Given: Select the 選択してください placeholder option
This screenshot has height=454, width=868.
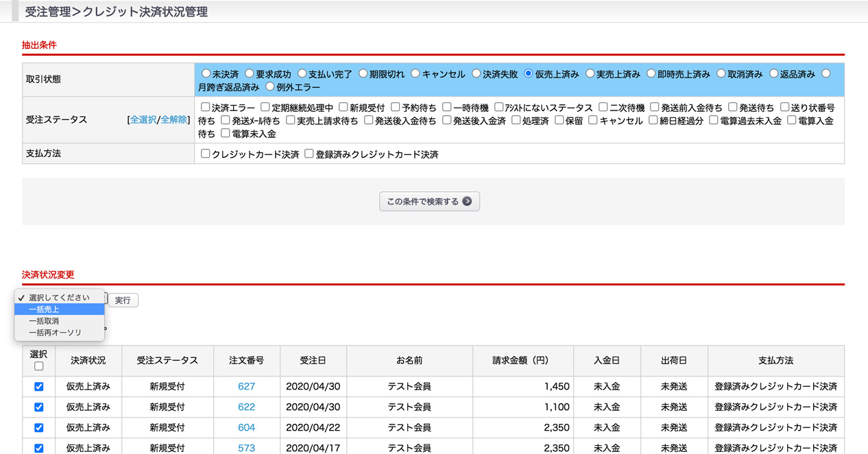Looking at the screenshot, I should coord(59,298).
